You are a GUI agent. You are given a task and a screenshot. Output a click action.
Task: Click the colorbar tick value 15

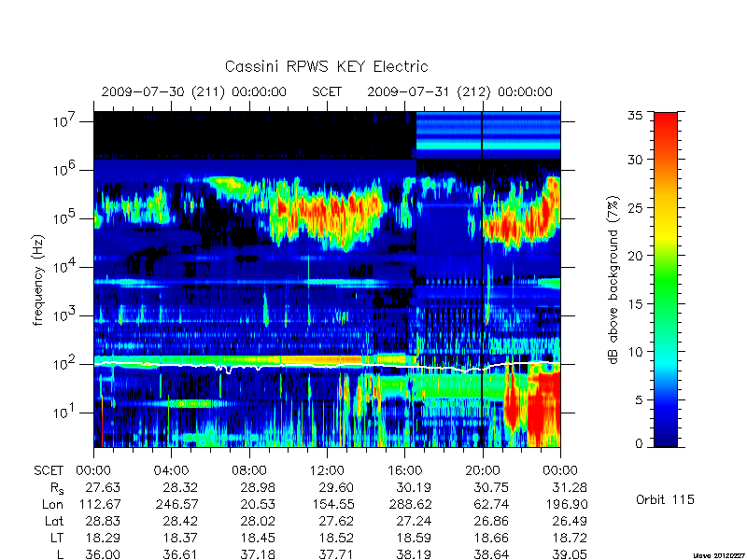tap(636, 303)
